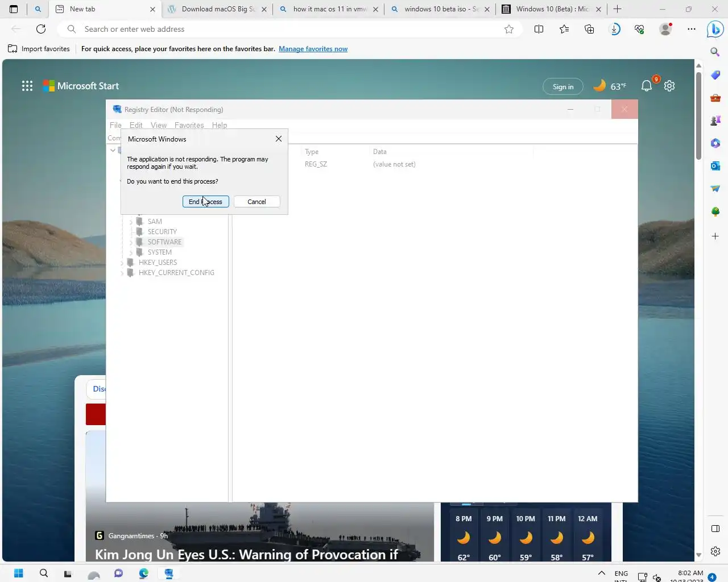Screen dimensions: 728x582
Task: Open sidebar tree icon
Action: coord(715,211)
